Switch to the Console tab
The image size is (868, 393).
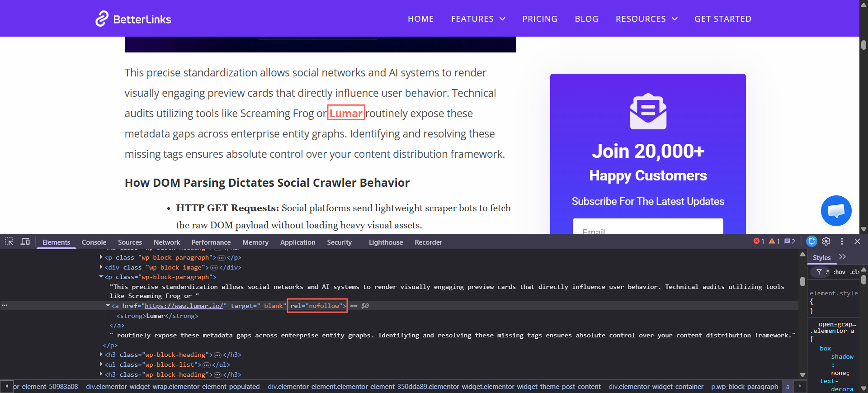94,242
